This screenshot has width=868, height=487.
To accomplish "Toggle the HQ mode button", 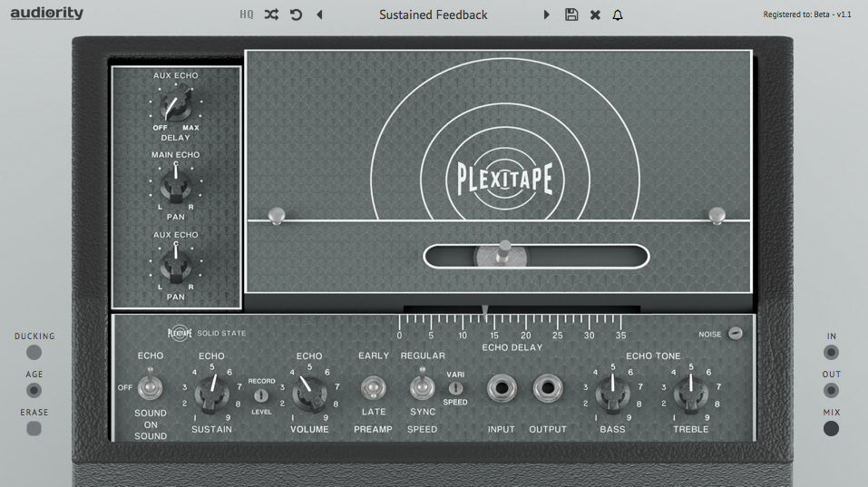I will 247,15.
